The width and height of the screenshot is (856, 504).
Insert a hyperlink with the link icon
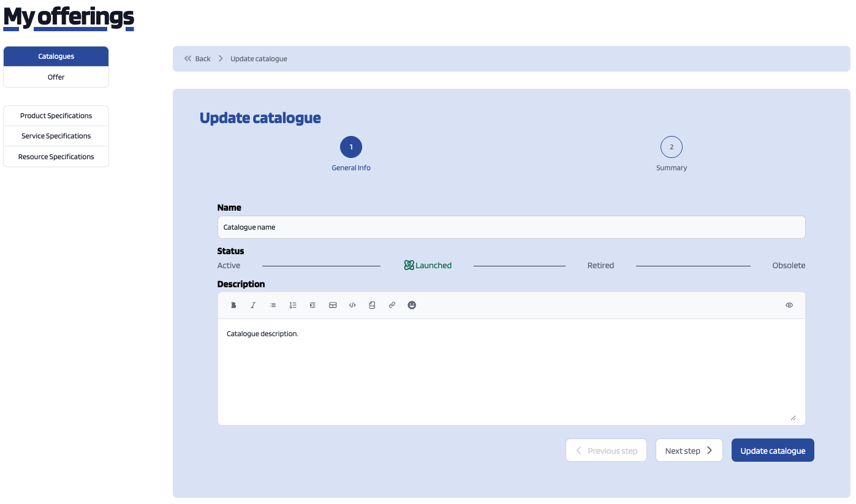click(392, 305)
